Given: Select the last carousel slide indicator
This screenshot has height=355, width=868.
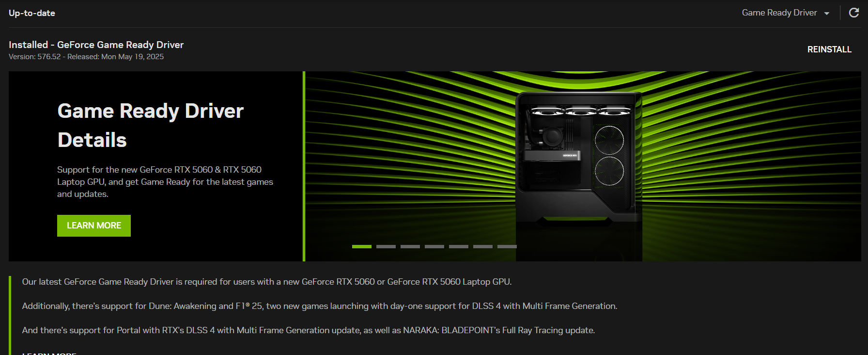Looking at the screenshot, I should click(x=507, y=247).
